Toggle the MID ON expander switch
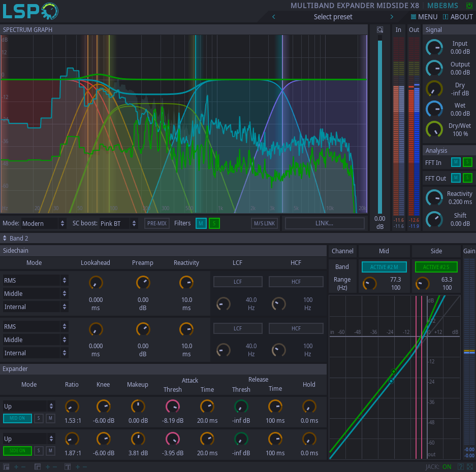The height and width of the screenshot is (472, 476). (17, 418)
